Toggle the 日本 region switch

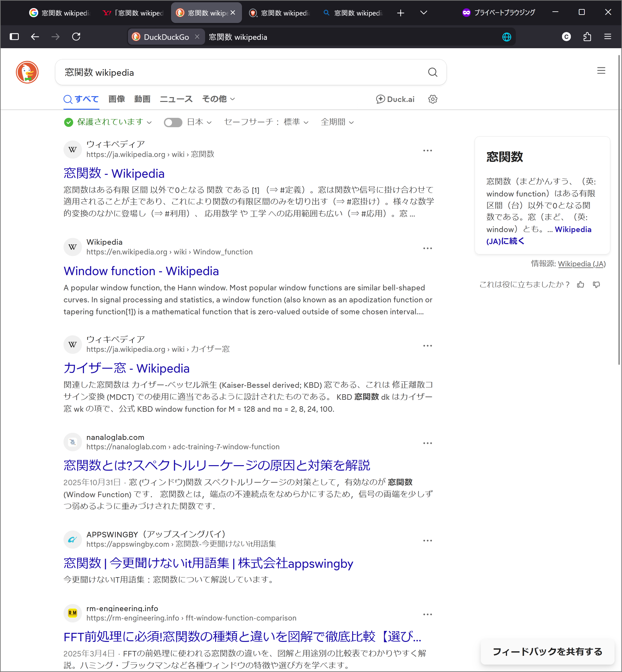tap(173, 122)
